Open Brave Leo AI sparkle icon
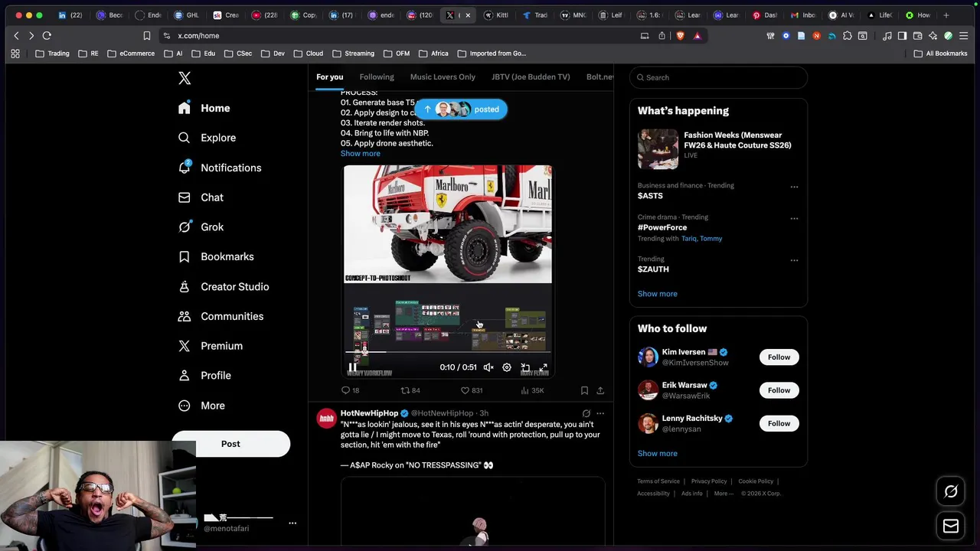Viewport: 980px width, 551px height. coord(933,36)
